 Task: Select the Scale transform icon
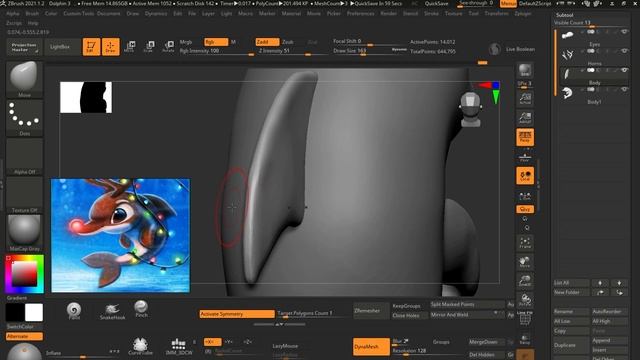pyautogui.click(x=149, y=47)
